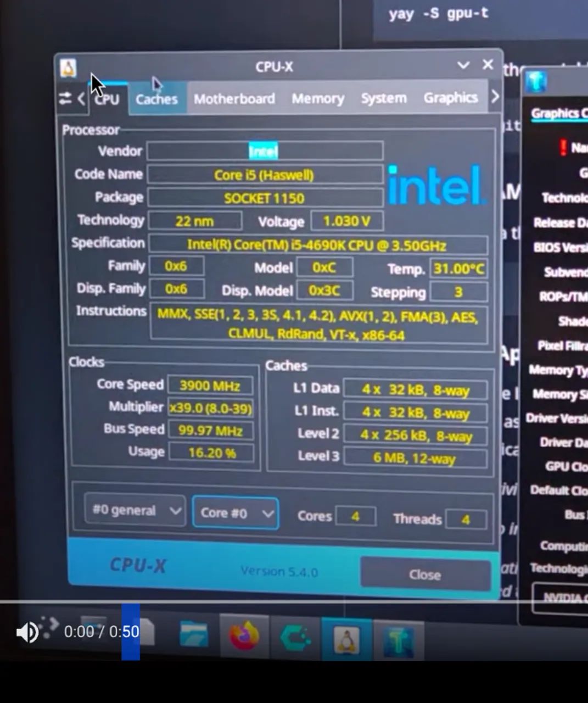This screenshot has height=703, width=588.
Task: Click the Level 3 cache value "6 MB, 12-way"
Action: (415, 457)
